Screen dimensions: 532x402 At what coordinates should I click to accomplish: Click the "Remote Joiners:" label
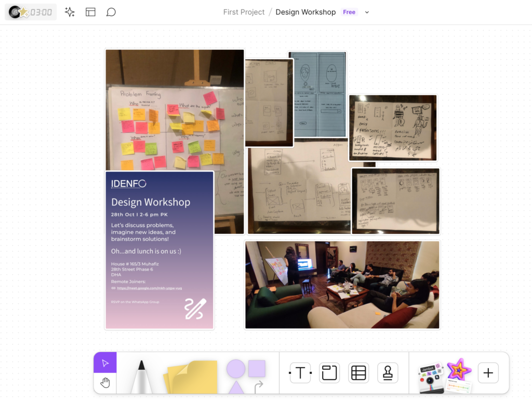coord(128,282)
